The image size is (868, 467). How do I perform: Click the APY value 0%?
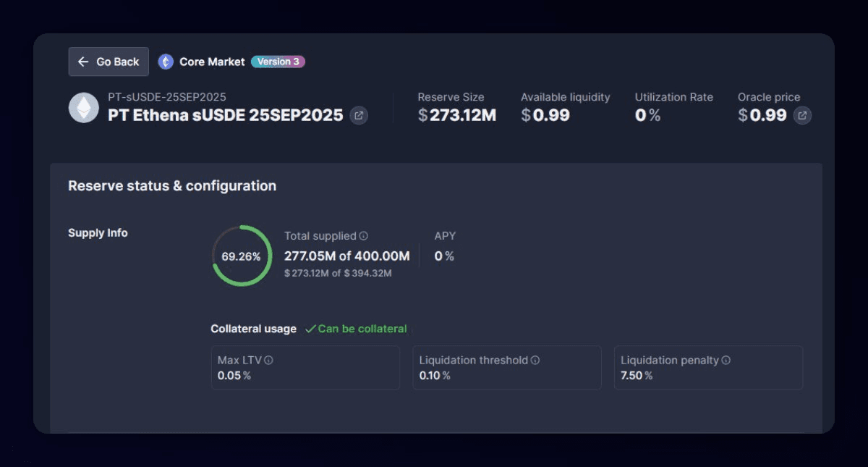tap(444, 256)
